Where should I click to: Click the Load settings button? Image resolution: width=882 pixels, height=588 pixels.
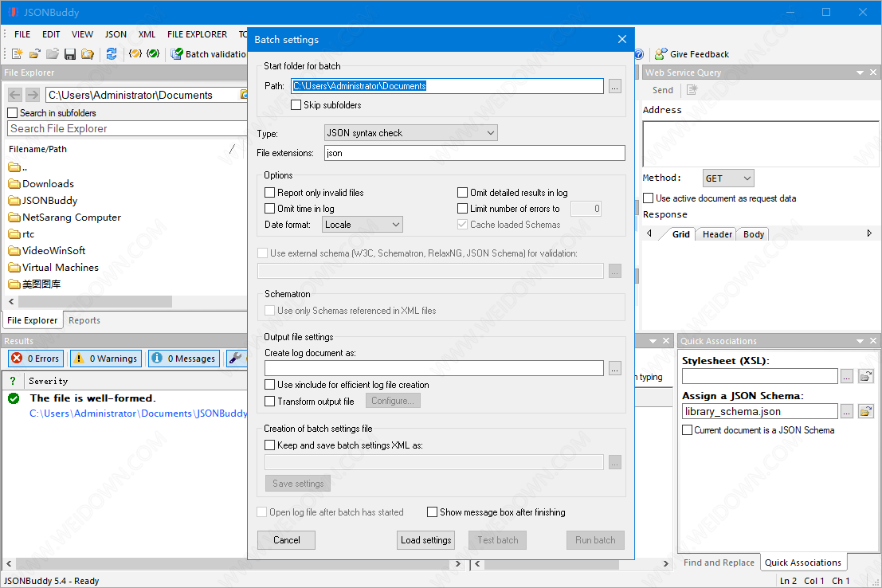tap(425, 540)
